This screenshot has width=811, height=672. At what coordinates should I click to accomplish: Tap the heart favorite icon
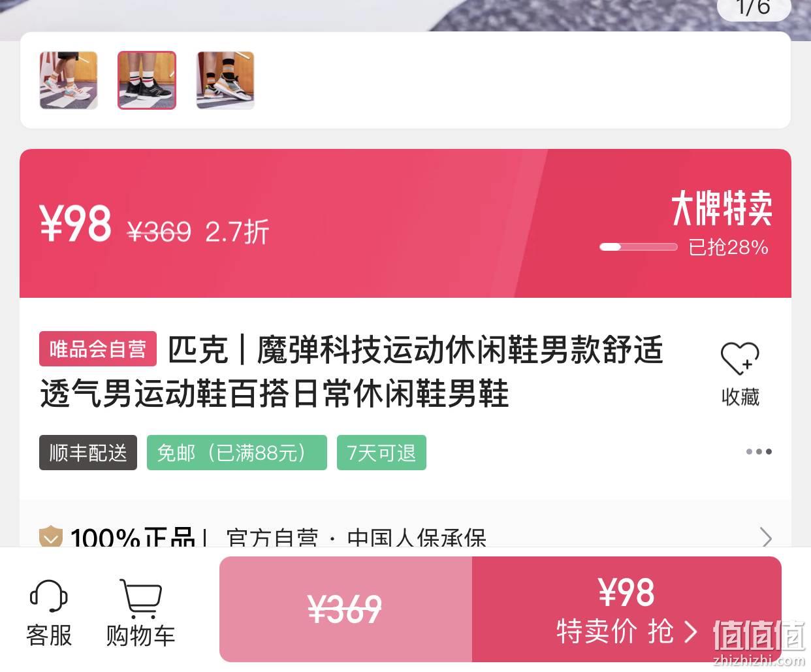(x=740, y=359)
